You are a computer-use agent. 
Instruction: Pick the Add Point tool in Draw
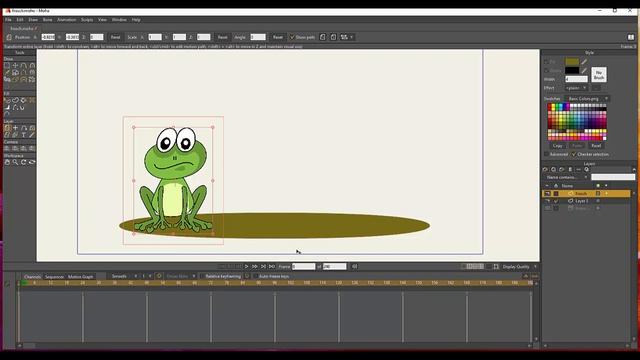tap(23, 65)
